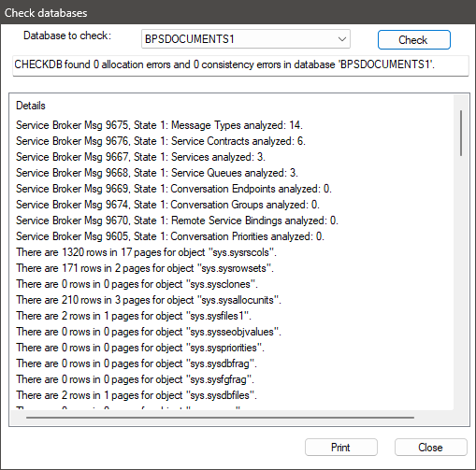The image size is (476, 470).
Task: Click the Details heading
Action: [31, 106]
